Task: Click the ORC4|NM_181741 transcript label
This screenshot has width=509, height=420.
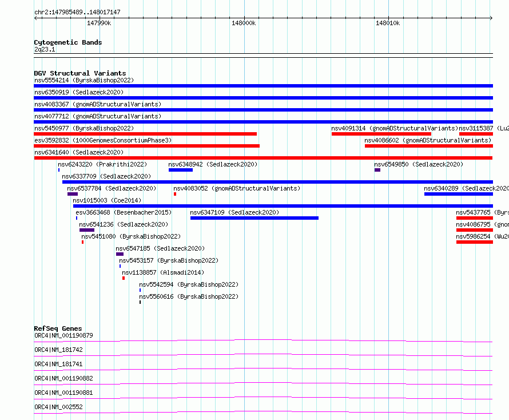Action: click(x=58, y=364)
